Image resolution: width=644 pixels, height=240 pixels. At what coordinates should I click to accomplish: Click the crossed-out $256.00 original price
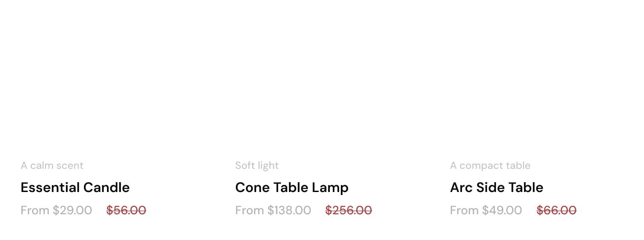[349, 210]
